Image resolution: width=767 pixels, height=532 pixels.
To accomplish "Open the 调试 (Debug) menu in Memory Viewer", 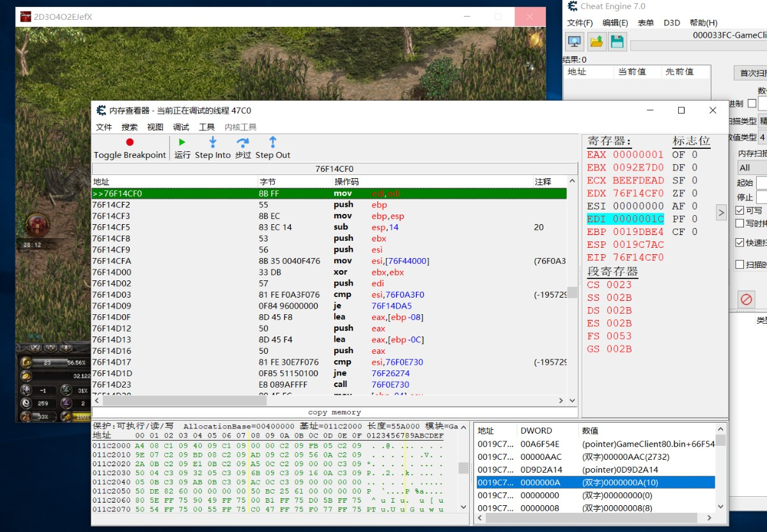I will coord(181,127).
